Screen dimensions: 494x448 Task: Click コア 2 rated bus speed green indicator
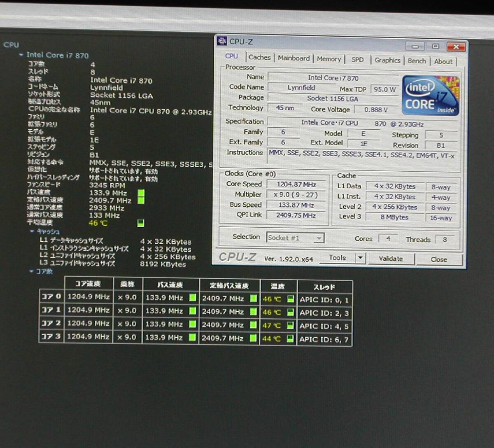click(254, 325)
